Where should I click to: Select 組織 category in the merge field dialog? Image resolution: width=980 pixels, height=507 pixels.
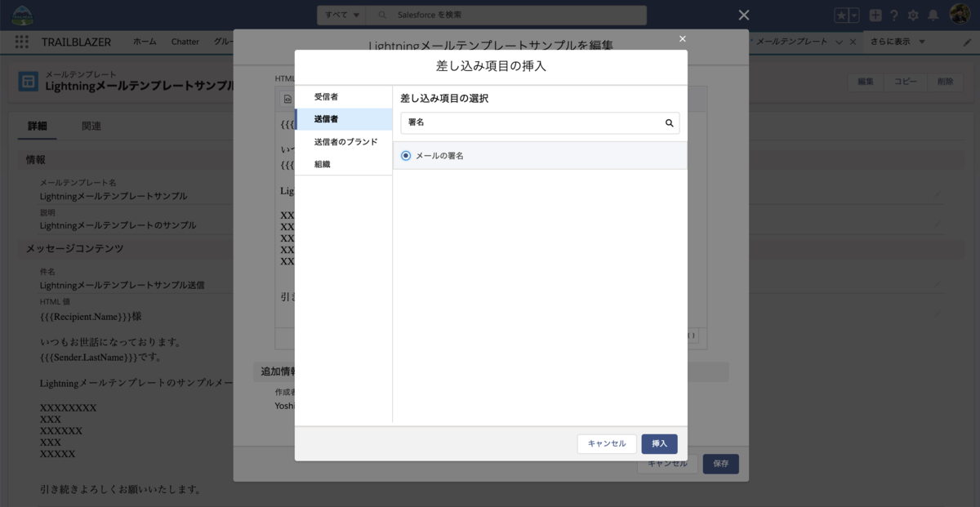(x=343, y=164)
